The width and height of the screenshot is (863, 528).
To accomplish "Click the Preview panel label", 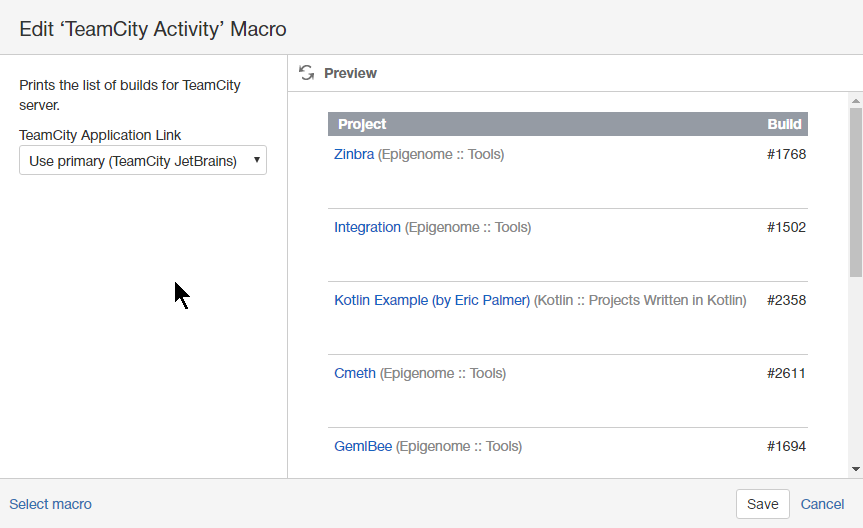I will point(350,73).
